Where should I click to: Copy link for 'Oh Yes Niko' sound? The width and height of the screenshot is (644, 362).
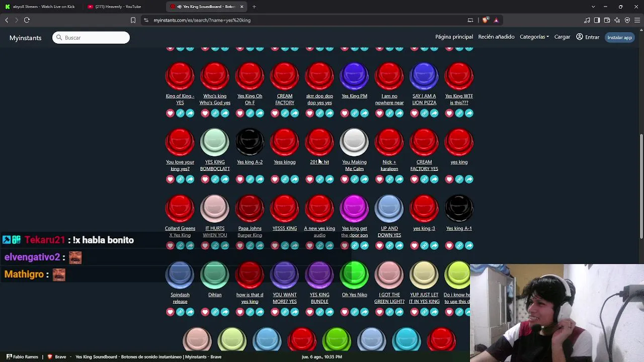click(355, 312)
